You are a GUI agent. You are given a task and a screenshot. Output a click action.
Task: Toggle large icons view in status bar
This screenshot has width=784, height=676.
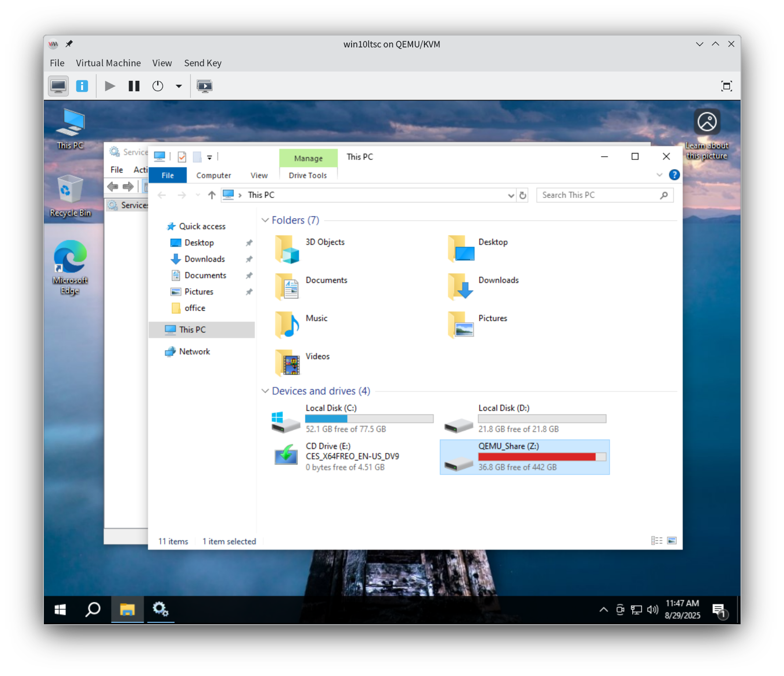click(672, 540)
